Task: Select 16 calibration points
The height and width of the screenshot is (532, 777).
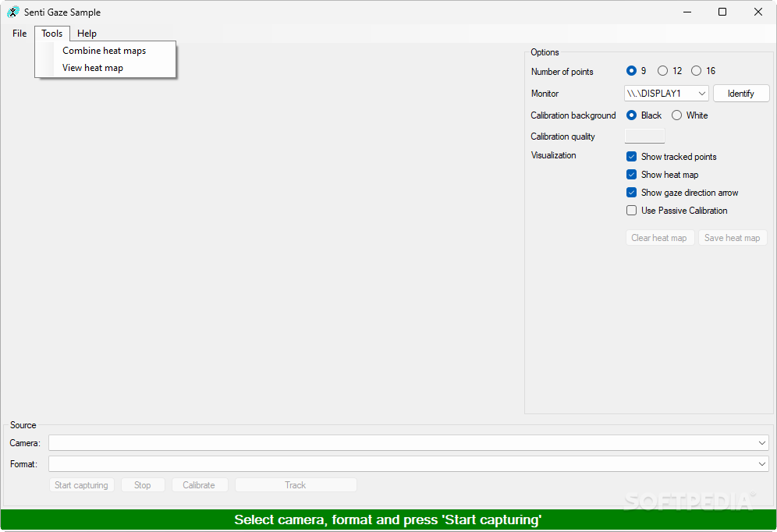Action: click(696, 71)
